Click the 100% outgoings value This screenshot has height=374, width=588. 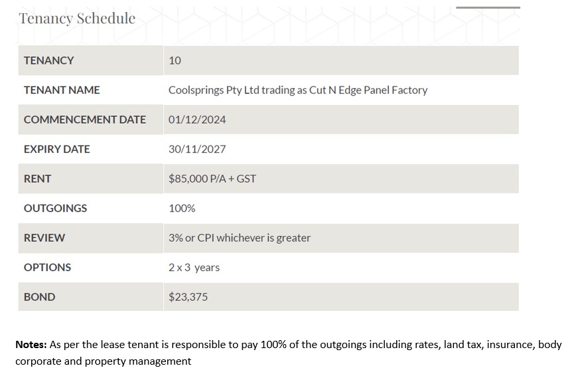point(182,209)
